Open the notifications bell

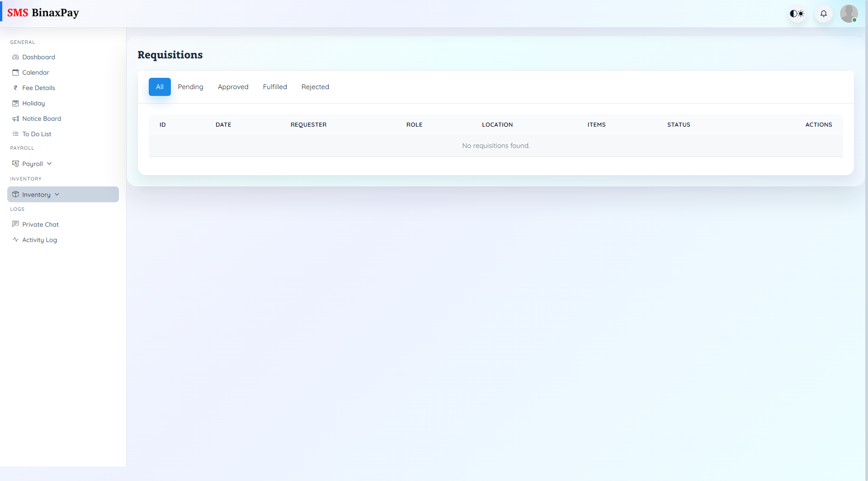pyautogui.click(x=823, y=14)
